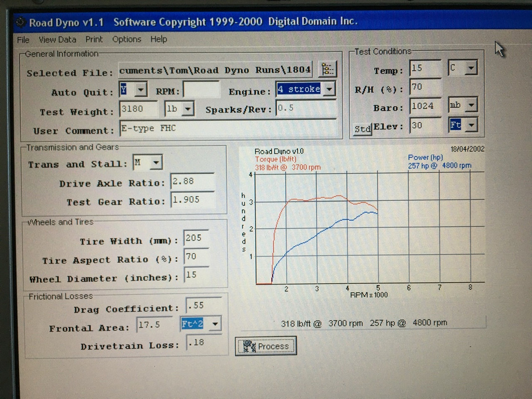Open the Options menu
Screen dimensions: 532x399
[x=127, y=39]
